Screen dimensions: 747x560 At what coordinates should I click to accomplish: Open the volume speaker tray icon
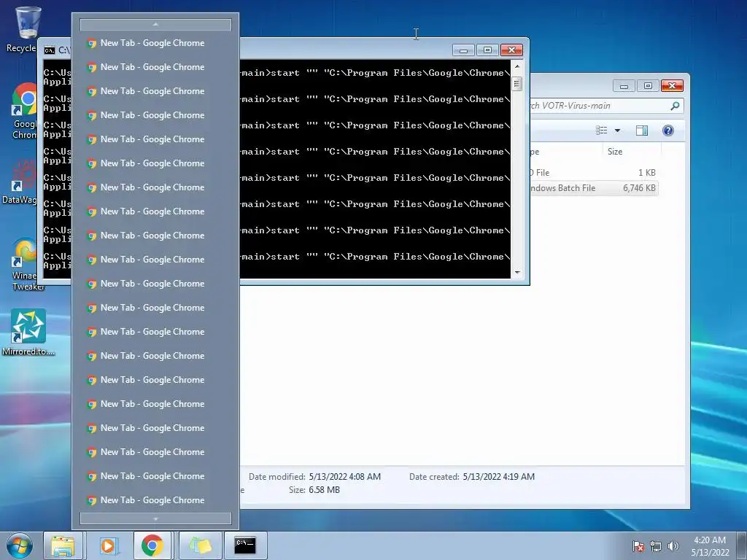[673, 546]
